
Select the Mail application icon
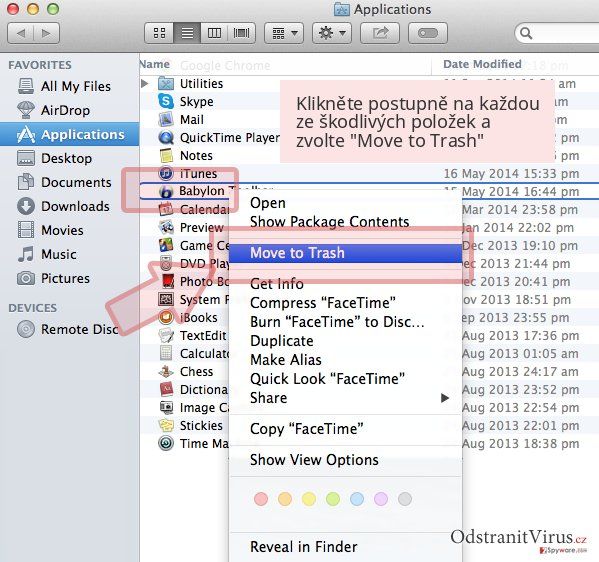(166, 119)
